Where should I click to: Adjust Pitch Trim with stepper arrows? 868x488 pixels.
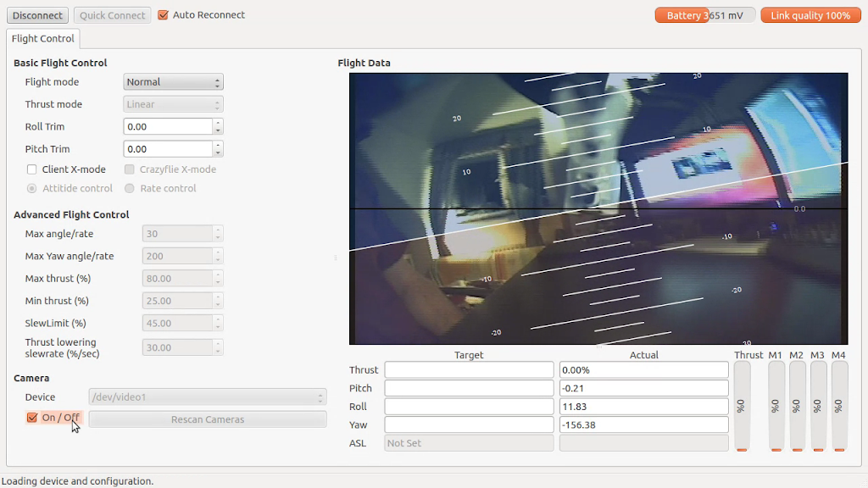click(x=218, y=149)
